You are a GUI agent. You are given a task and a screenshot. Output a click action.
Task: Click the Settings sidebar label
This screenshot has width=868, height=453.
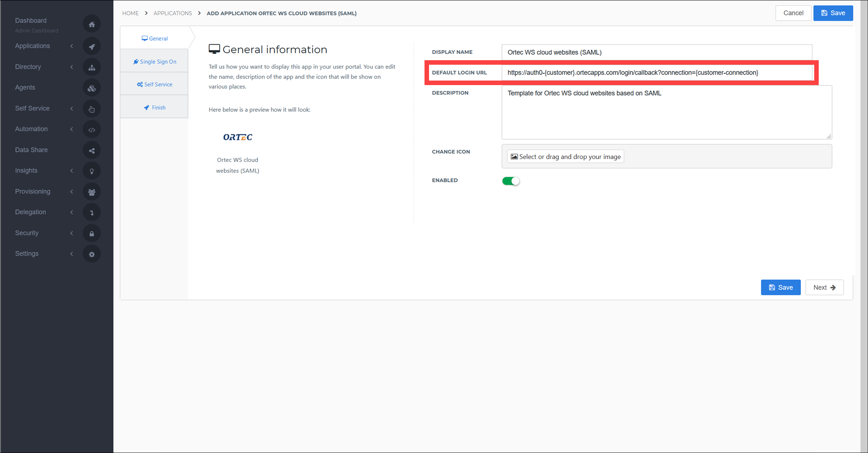pos(27,253)
